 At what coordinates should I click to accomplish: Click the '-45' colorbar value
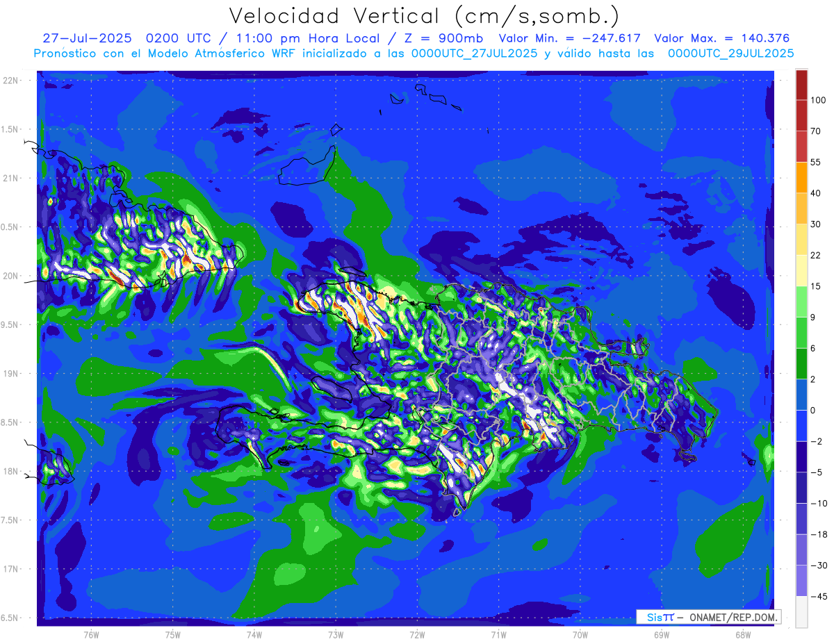click(x=819, y=596)
